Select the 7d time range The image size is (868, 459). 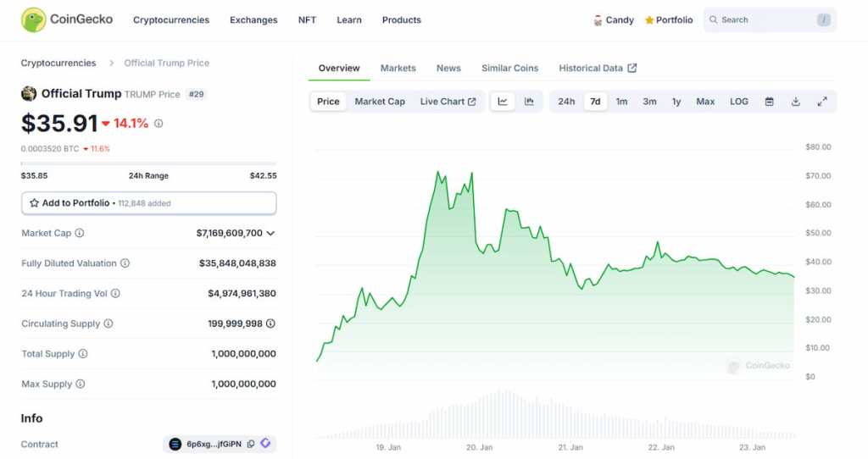[595, 102]
